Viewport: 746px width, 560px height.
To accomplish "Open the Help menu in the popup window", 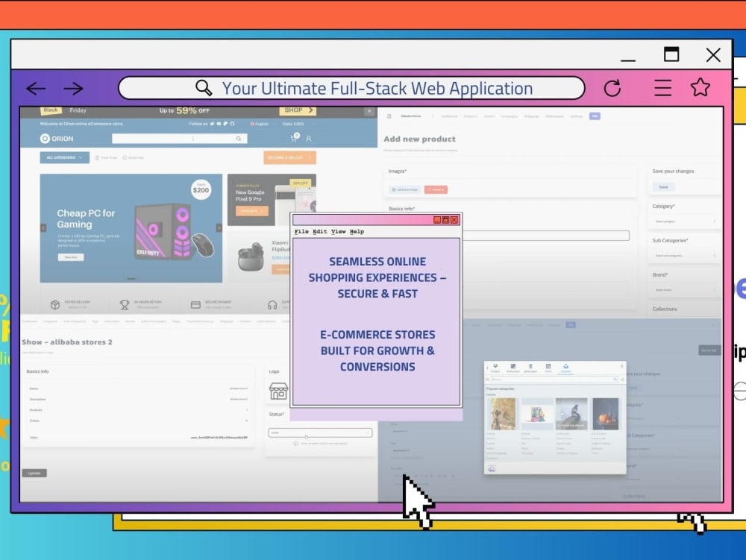I will click(x=357, y=231).
